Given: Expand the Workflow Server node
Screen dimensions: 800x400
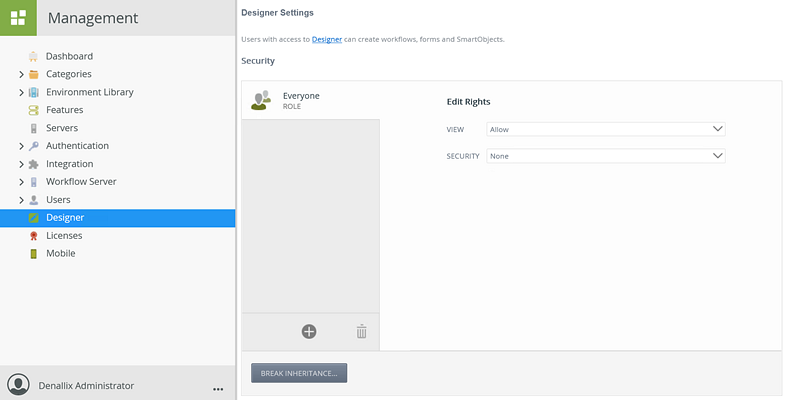Looking at the screenshot, I should (21, 182).
